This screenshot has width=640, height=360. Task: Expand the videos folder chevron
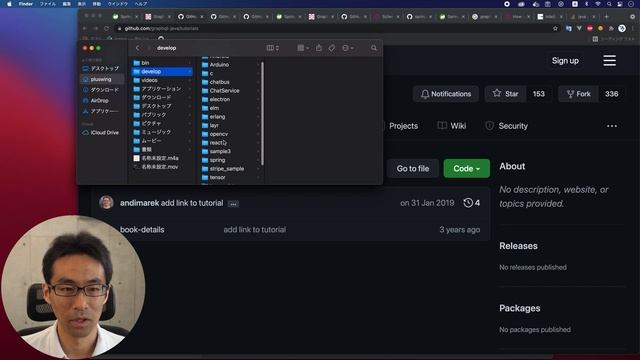coord(190,80)
